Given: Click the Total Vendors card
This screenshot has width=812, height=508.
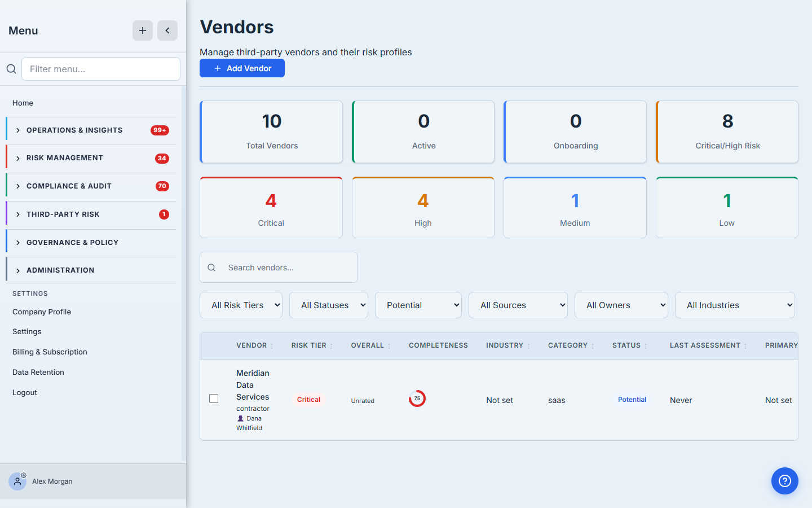Looking at the screenshot, I should (x=271, y=132).
